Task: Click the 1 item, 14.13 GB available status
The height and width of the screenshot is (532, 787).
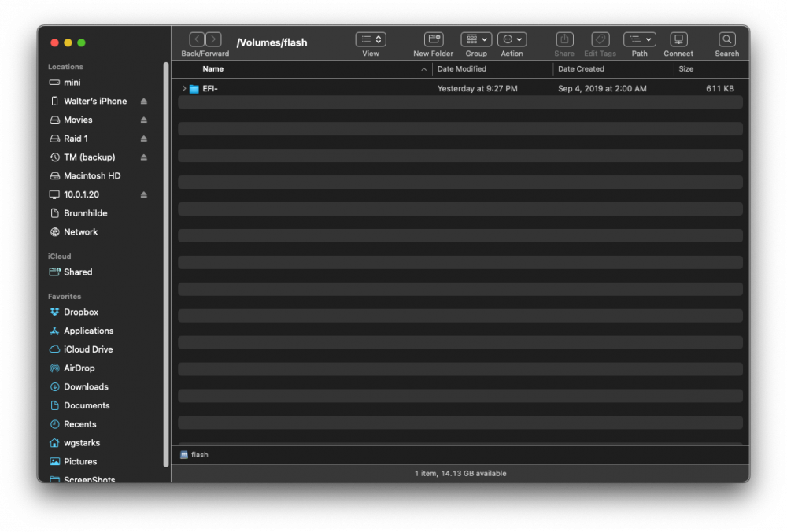Action: pyautogui.click(x=460, y=473)
